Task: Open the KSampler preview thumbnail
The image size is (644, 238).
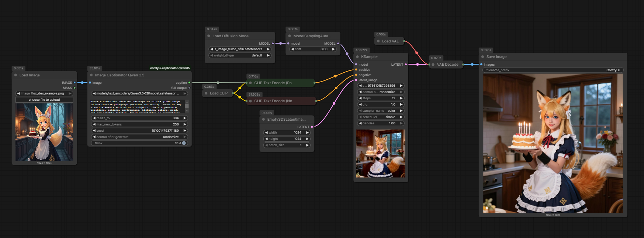Action: (x=381, y=154)
